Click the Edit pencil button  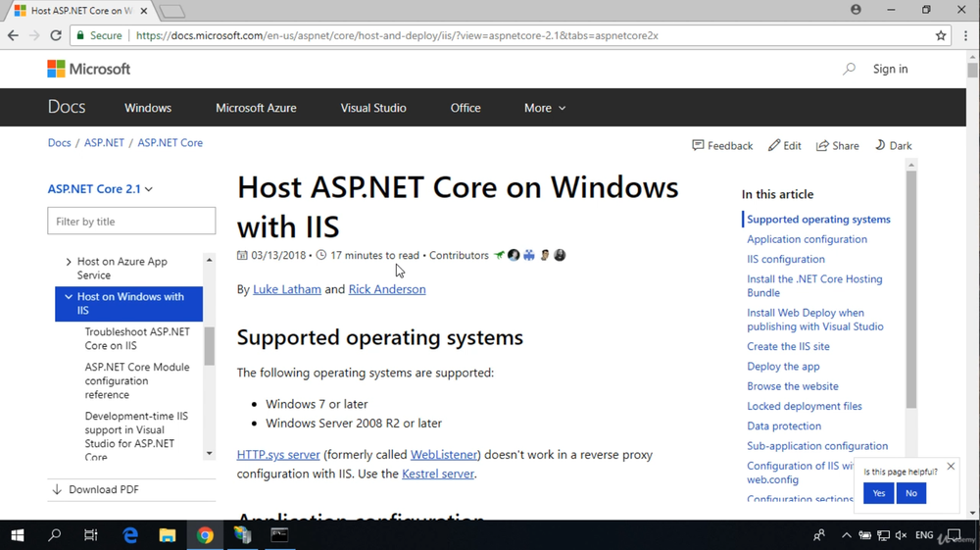coord(784,146)
